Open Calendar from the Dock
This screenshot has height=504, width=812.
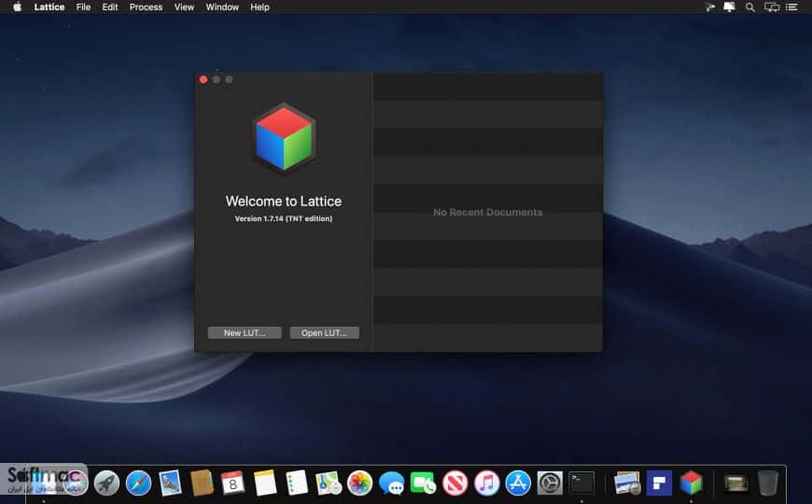pos(233,483)
